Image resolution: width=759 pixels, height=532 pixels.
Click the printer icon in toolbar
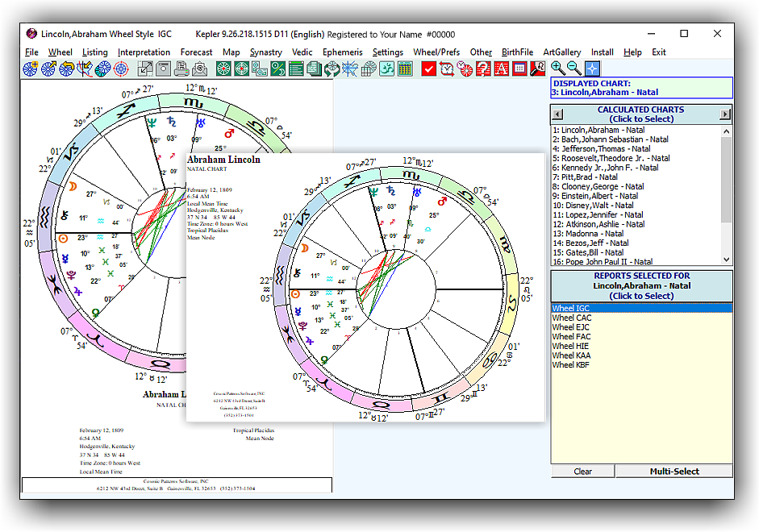pyautogui.click(x=181, y=69)
